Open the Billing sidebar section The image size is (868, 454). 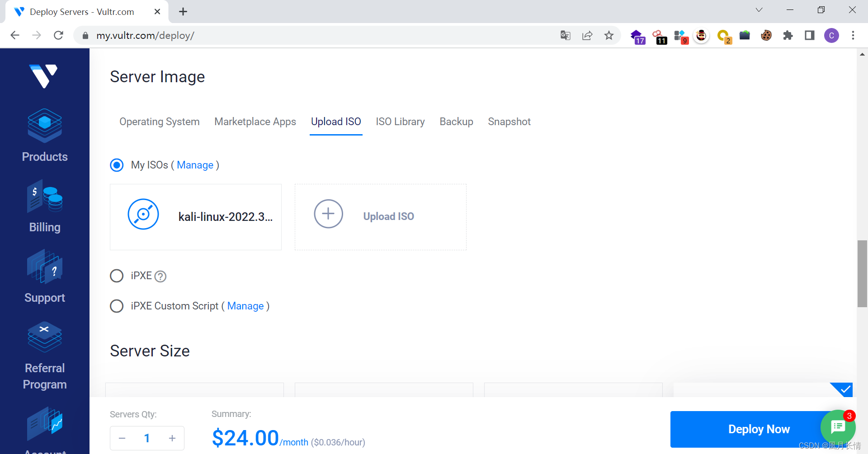[x=45, y=207]
